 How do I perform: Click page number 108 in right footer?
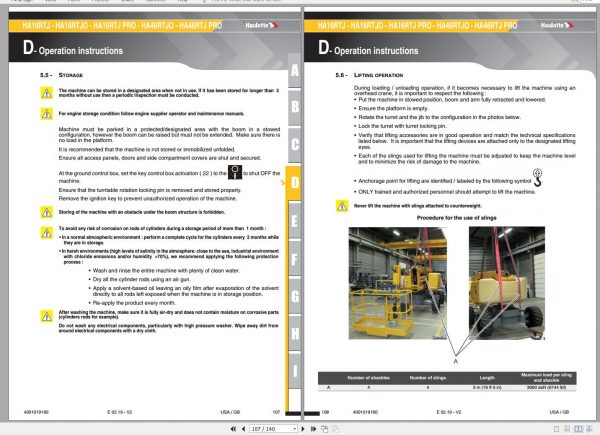click(x=325, y=412)
